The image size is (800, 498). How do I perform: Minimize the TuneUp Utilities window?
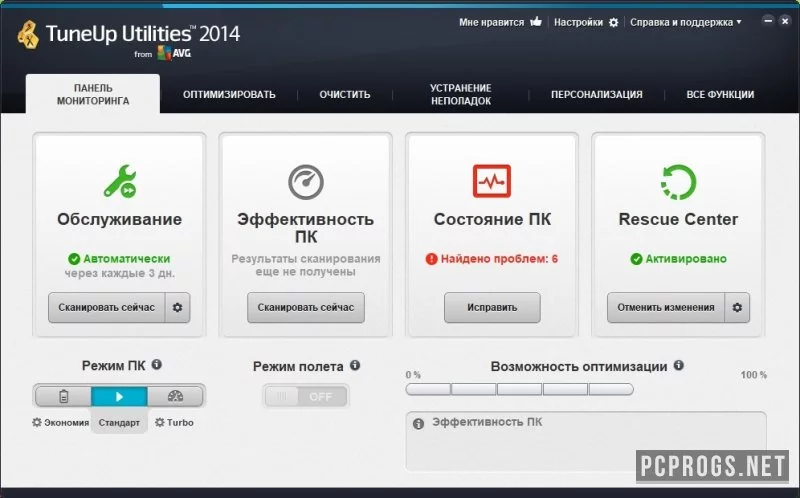tap(768, 21)
